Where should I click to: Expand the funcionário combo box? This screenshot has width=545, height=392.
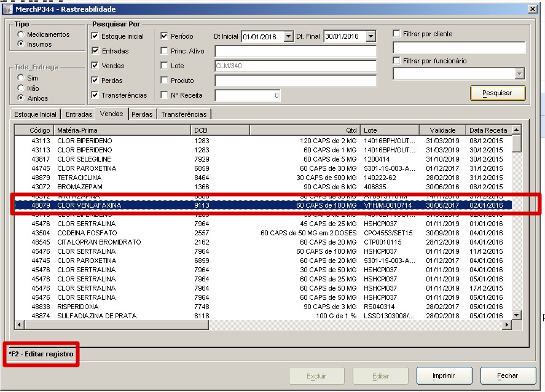click(x=519, y=74)
